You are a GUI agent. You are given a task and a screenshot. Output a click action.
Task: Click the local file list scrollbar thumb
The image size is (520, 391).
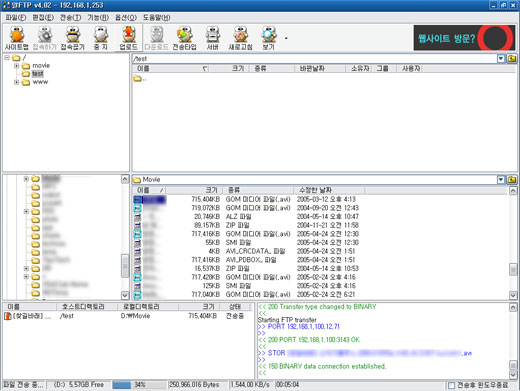(513, 269)
